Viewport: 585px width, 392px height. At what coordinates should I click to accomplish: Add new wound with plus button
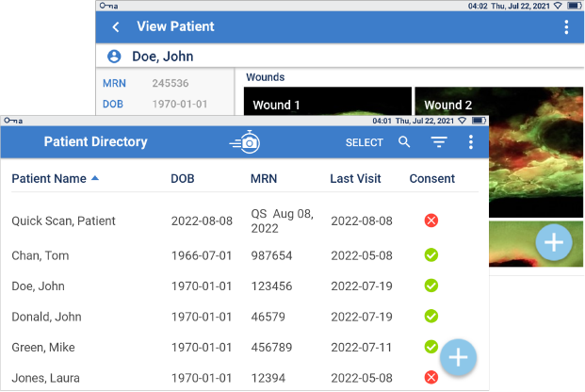554,242
